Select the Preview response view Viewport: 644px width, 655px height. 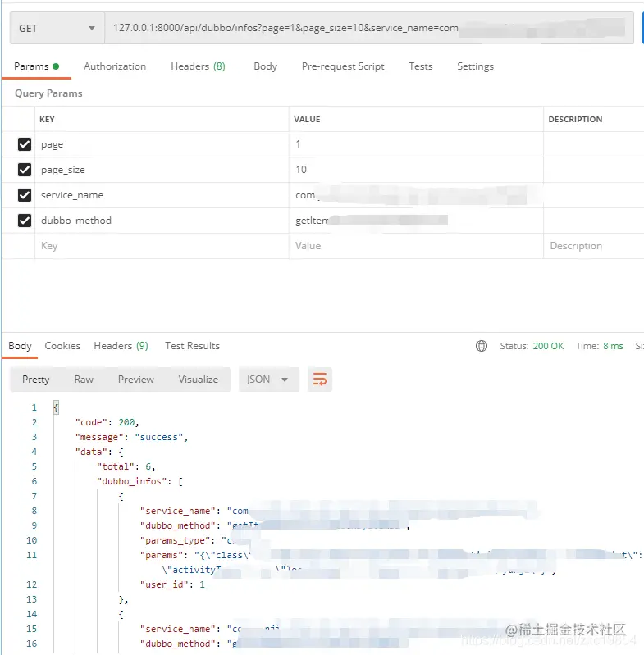coord(136,380)
